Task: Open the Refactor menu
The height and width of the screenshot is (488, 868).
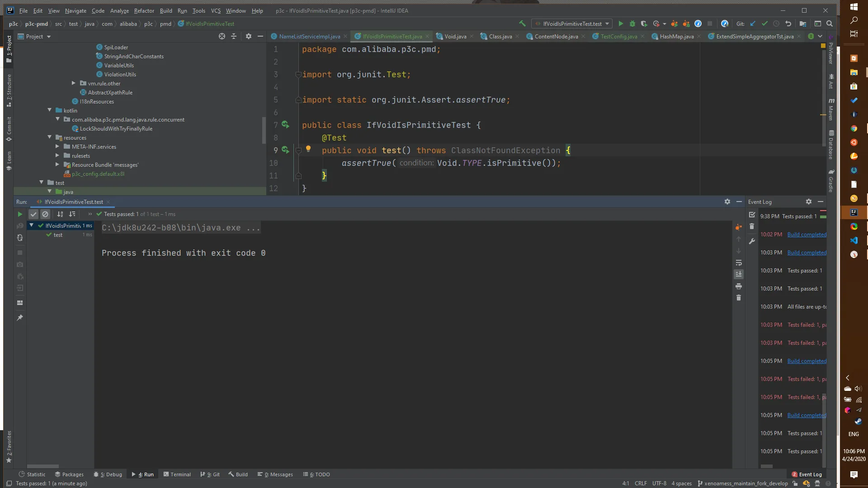Action: click(x=144, y=10)
